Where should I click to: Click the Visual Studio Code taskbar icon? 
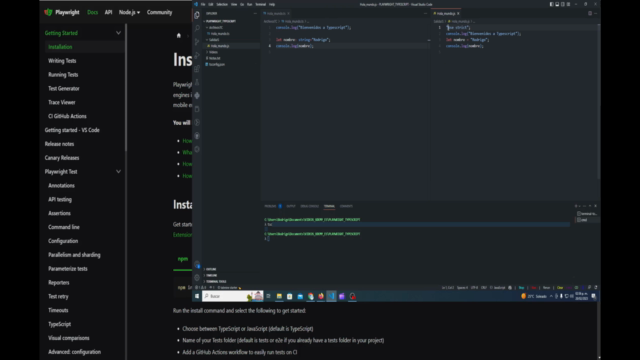(331, 296)
